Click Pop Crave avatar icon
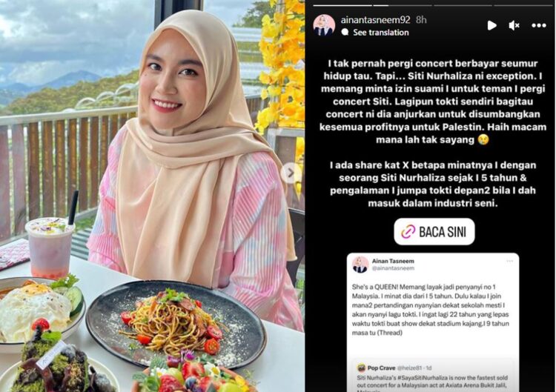 pos(361,368)
